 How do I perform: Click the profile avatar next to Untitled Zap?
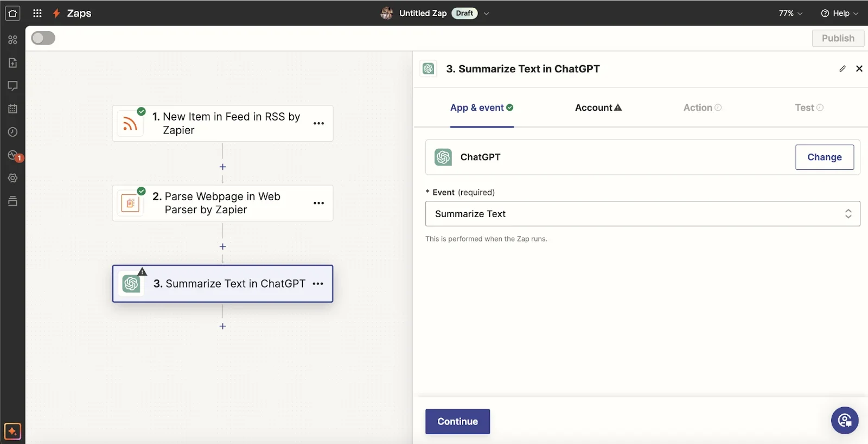[387, 13]
